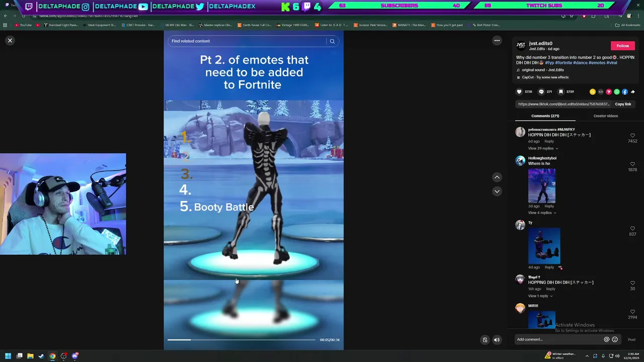The image size is (644, 362).
Task: Open the three-dot more options menu
Action: [497, 40]
